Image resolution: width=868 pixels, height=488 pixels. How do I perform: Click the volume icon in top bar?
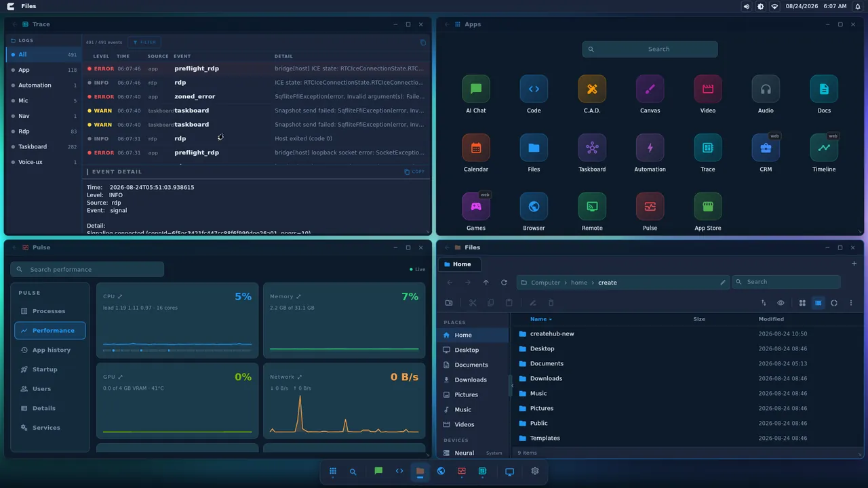click(x=747, y=6)
